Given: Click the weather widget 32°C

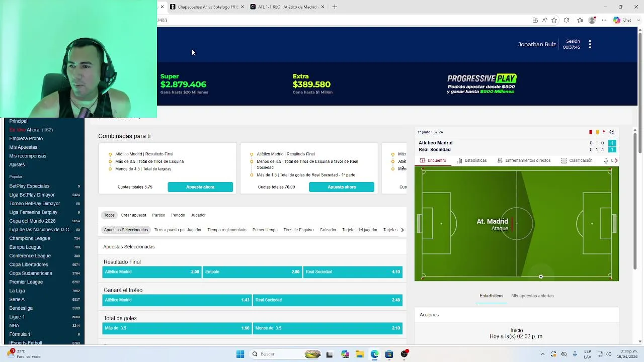Looking at the screenshot, I should [24, 354].
